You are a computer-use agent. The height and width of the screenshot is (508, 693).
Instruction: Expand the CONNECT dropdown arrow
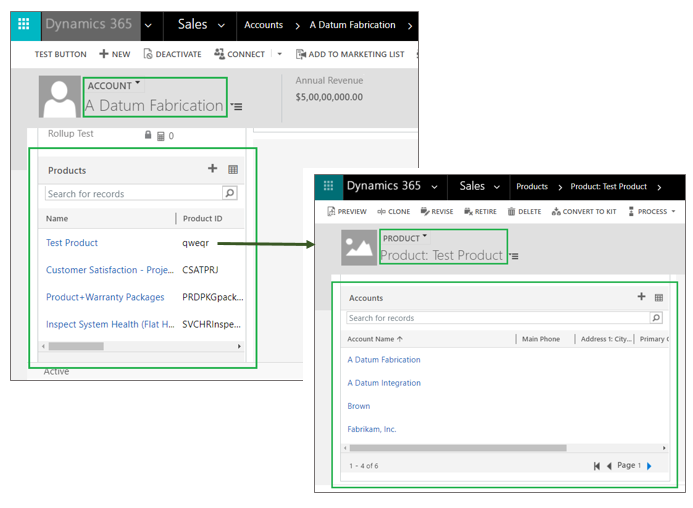(x=279, y=54)
